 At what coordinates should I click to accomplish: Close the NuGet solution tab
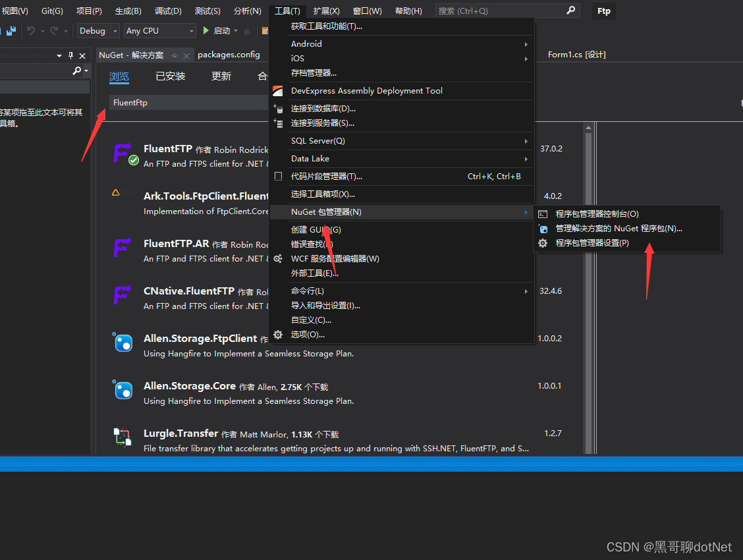pos(186,56)
